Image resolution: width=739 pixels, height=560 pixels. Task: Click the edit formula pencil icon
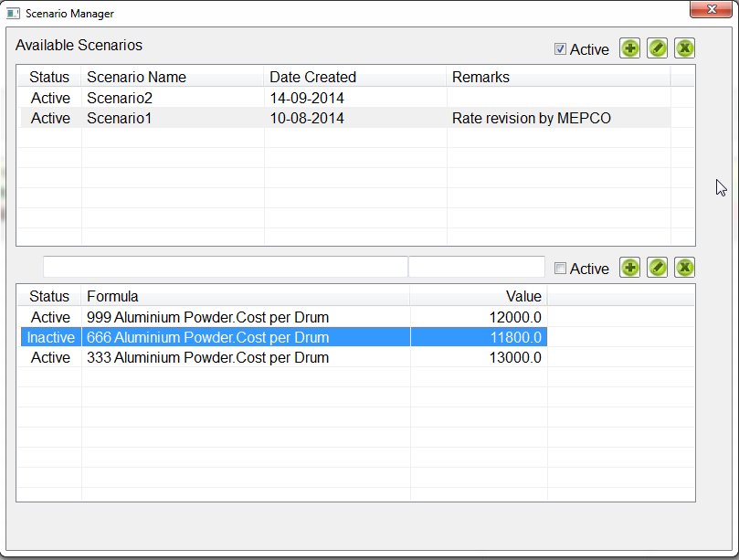657,267
